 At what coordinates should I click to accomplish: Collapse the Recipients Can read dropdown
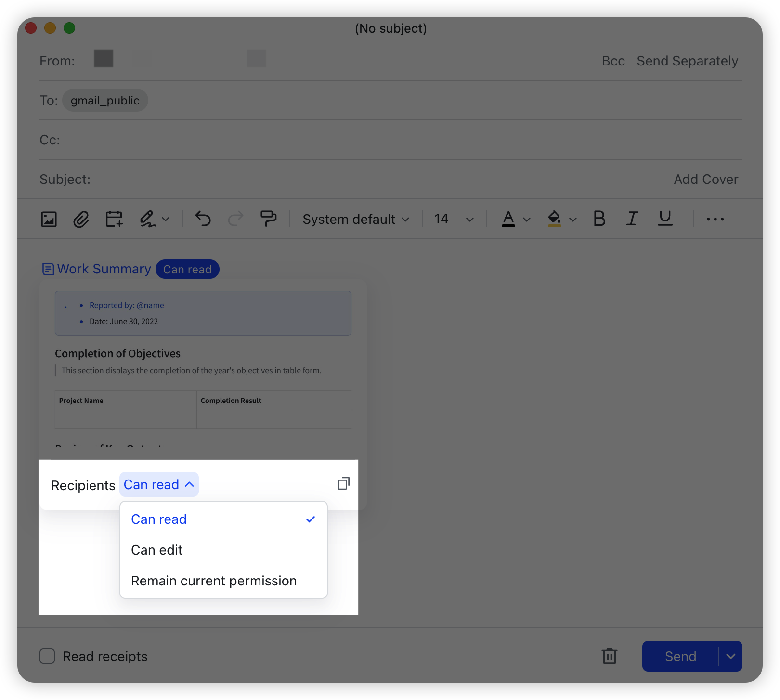(159, 484)
